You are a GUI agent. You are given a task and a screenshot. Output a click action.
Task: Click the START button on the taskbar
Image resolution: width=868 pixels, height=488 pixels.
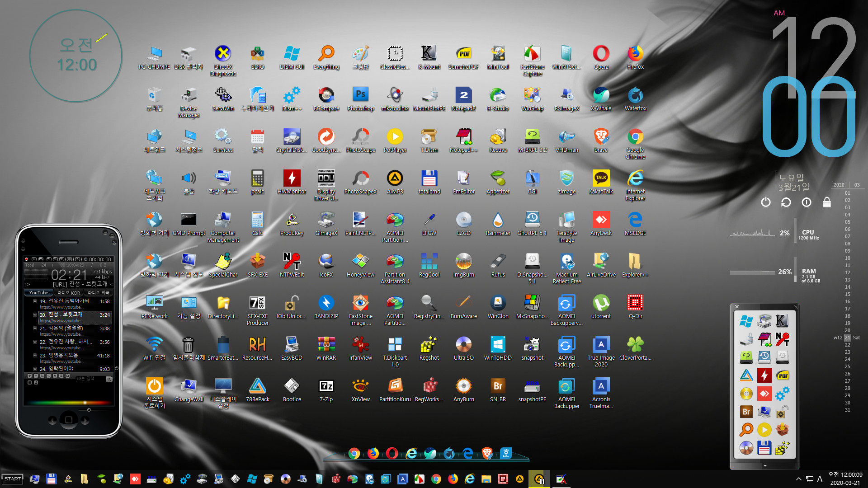13,479
